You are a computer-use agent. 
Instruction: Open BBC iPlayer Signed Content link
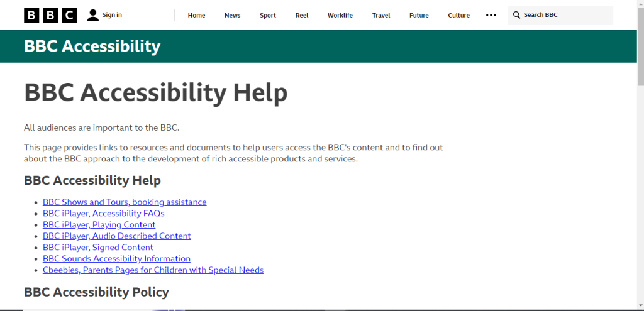97,248
